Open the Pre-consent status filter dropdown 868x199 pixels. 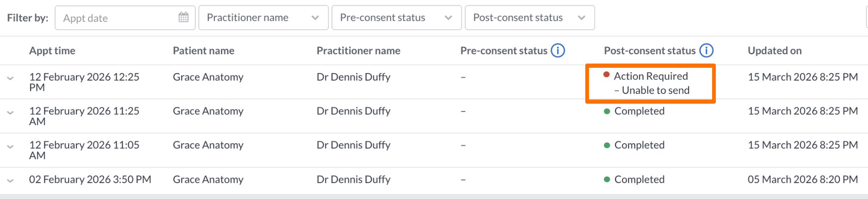[397, 18]
